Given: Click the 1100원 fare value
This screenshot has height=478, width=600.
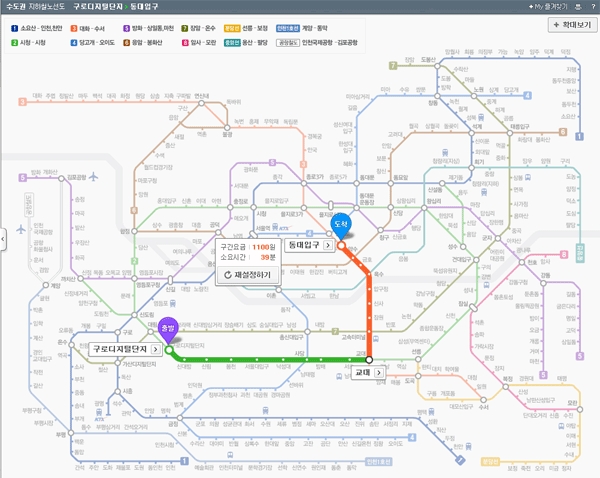Looking at the screenshot, I should point(264,247).
